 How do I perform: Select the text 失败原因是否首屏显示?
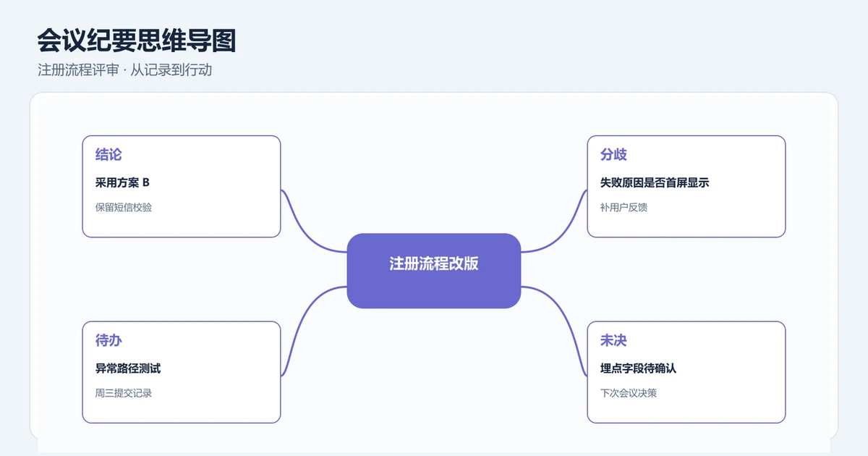click(655, 182)
